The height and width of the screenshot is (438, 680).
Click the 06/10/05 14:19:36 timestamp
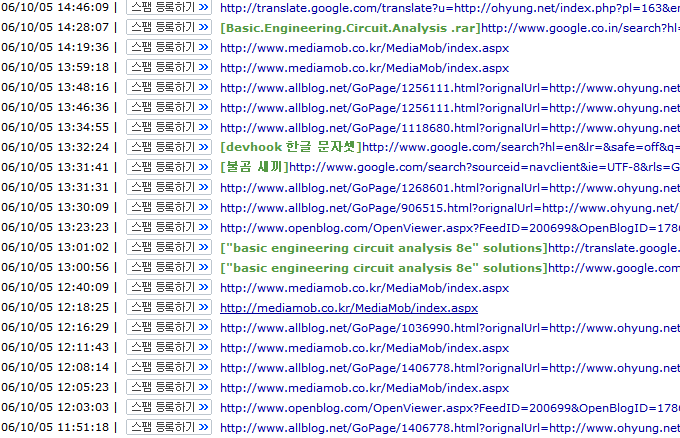click(x=55, y=47)
